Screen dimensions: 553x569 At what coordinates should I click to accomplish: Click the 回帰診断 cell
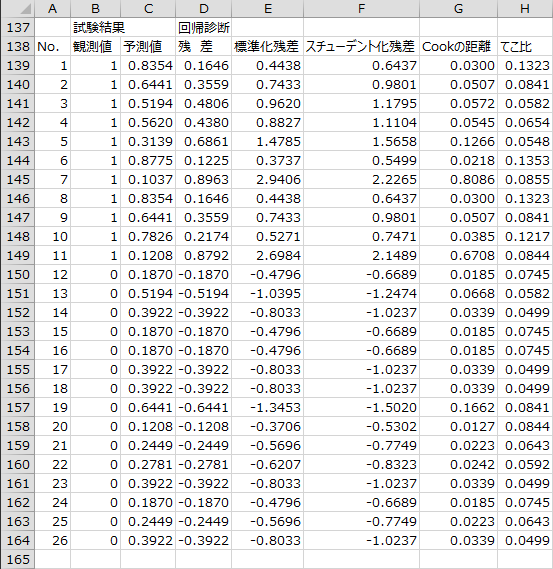click(204, 27)
